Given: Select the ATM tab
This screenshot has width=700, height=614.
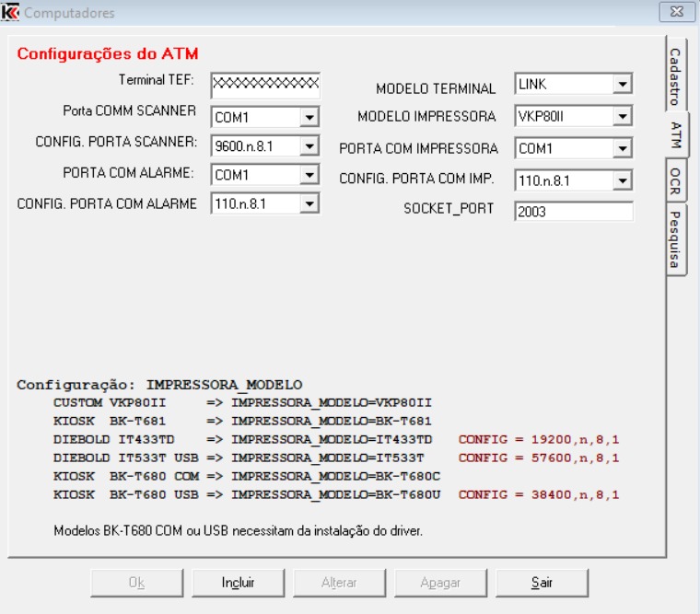Looking at the screenshot, I should coord(677,135).
